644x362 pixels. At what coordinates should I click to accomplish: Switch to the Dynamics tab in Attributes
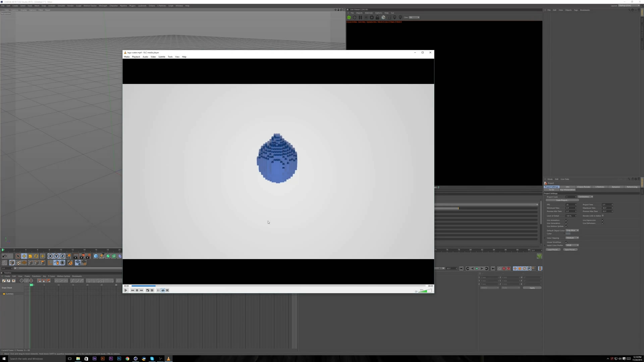pos(616,187)
